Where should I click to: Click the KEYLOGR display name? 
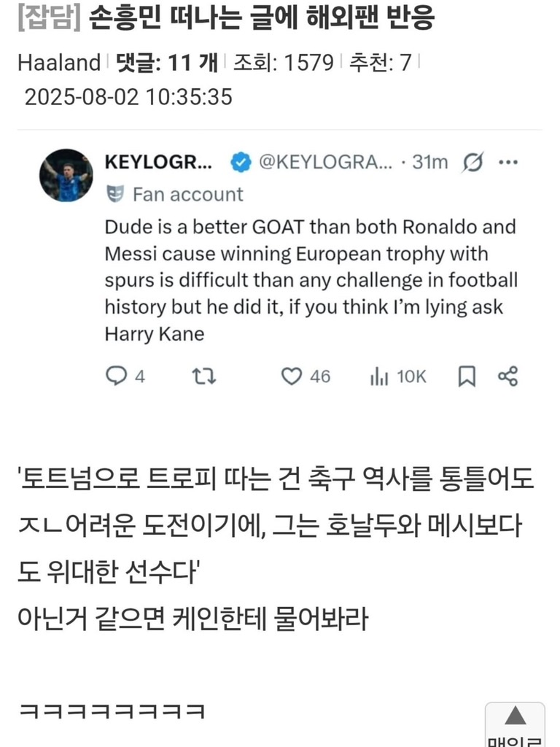coord(159,162)
